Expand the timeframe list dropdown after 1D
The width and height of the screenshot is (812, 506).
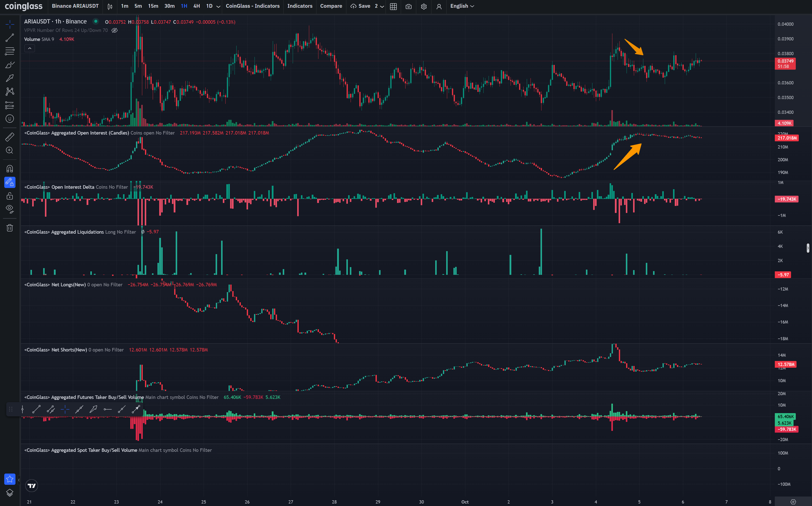tap(218, 6)
